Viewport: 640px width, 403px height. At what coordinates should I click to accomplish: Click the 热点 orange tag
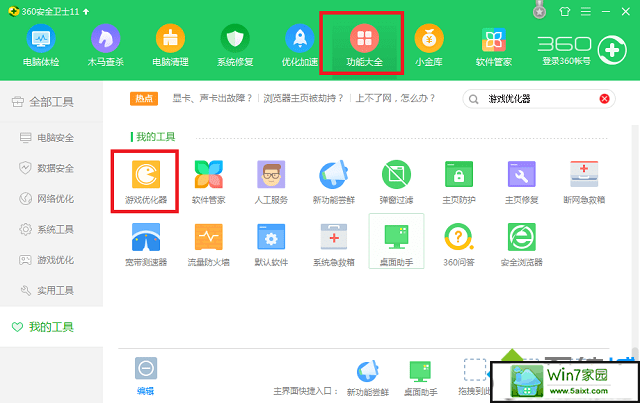pos(144,98)
